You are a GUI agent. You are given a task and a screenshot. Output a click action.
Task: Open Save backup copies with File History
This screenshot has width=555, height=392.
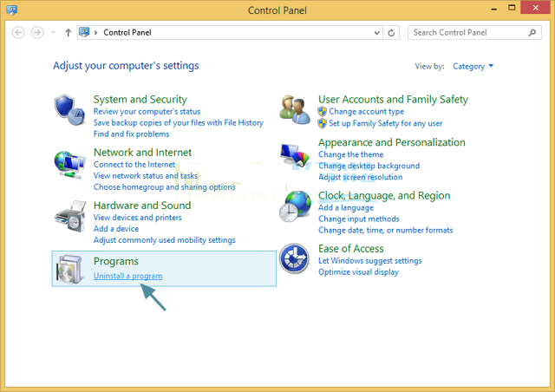tap(179, 123)
